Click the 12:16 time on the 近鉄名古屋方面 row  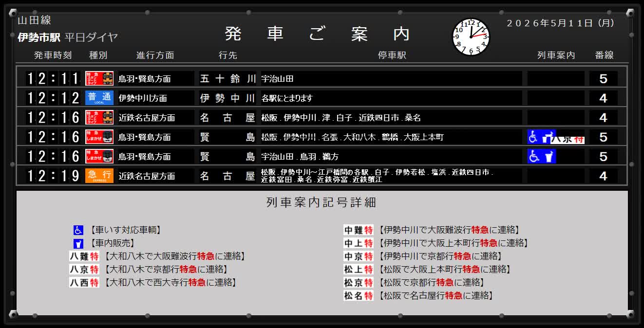click(x=53, y=117)
